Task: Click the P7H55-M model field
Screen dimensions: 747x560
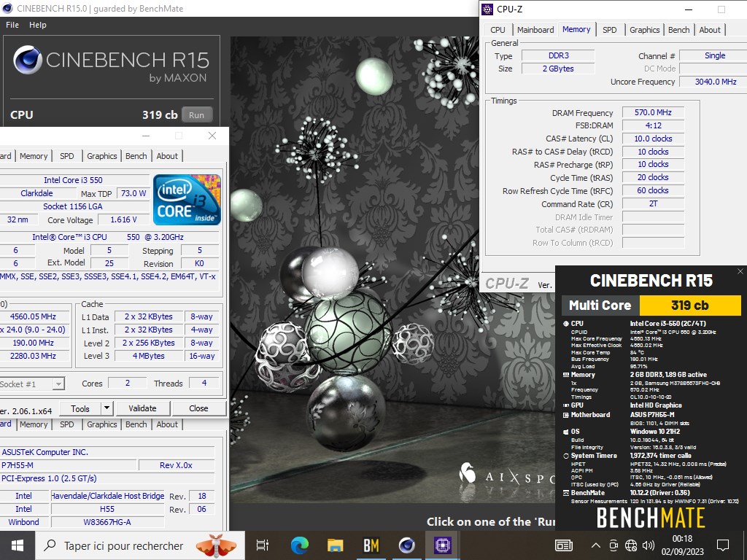Action: (69, 465)
